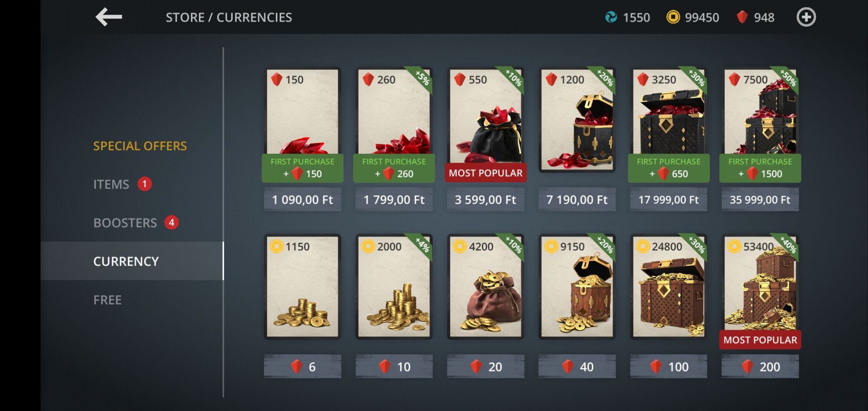Tap the back arrow icon
This screenshot has width=868, height=411.
click(108, 17)
